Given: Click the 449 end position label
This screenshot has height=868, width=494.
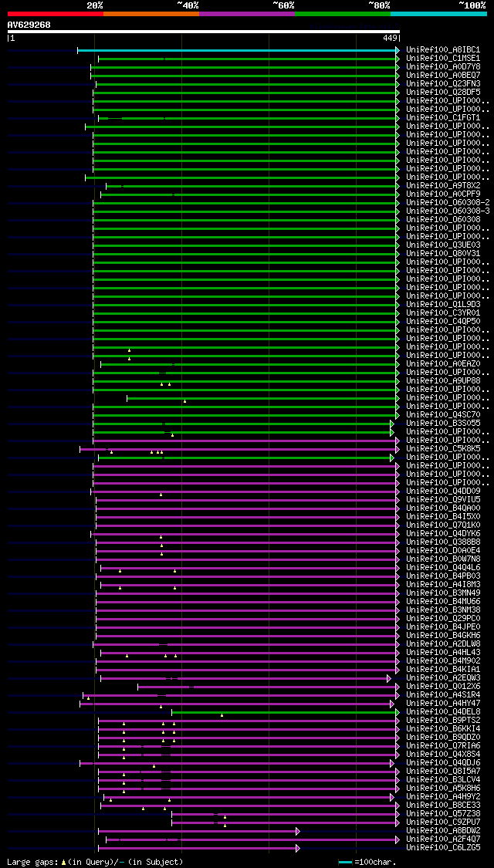Looking at the screenshot, I should [389, 39].
